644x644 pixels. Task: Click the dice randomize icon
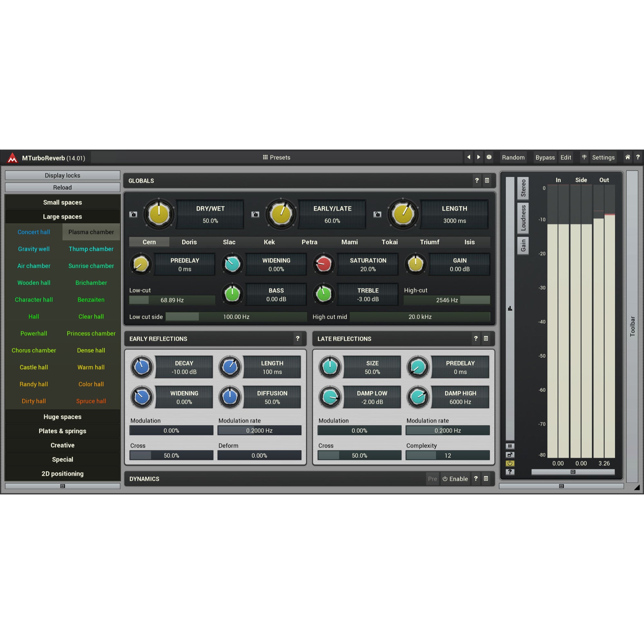489,157
